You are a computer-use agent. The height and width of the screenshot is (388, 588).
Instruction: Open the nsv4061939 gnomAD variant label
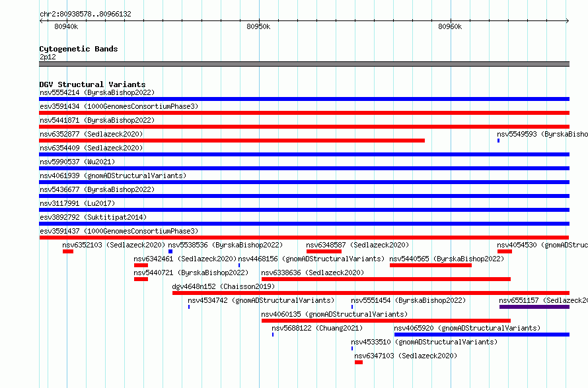113,176
